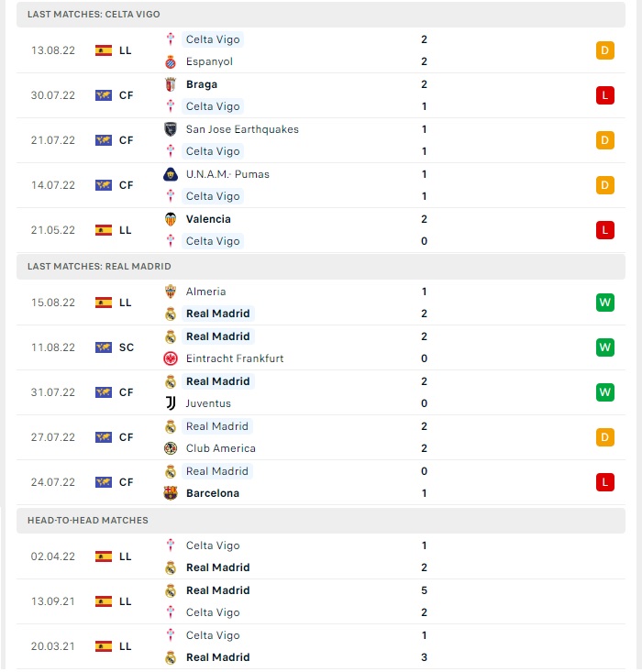This screenshot has height=672, width=642.
Task: Click the Juventus logo icon
Action: pyautogui.click(x=171, y=403)
